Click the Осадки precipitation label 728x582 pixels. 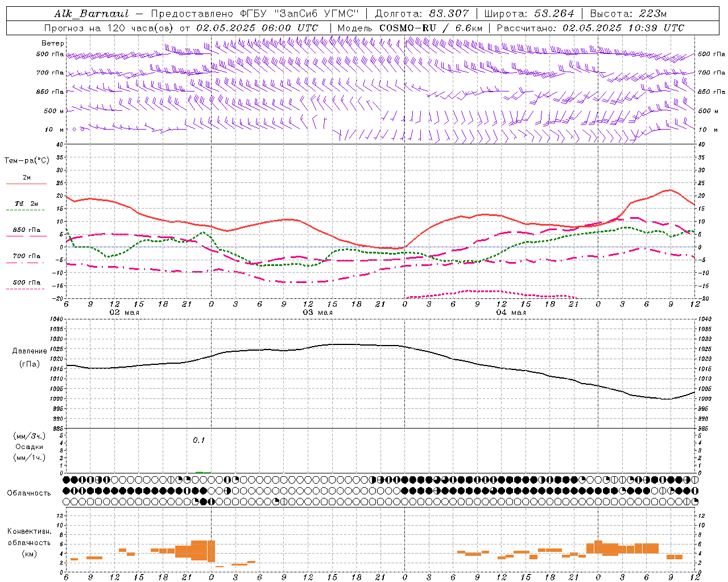point(30,447)
